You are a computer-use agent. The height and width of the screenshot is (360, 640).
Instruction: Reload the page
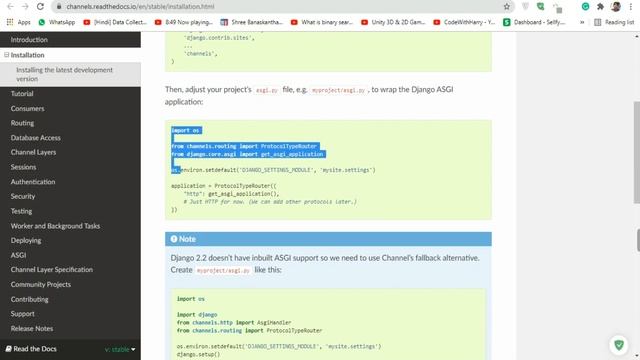click(40, 7)
